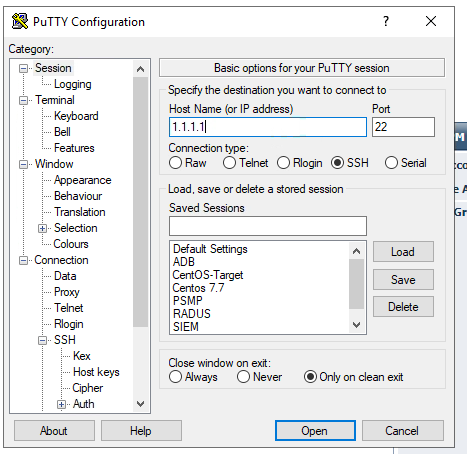Screen dimensions: 467x454
Task: Open the Kex category
Action: pos(82,356)
